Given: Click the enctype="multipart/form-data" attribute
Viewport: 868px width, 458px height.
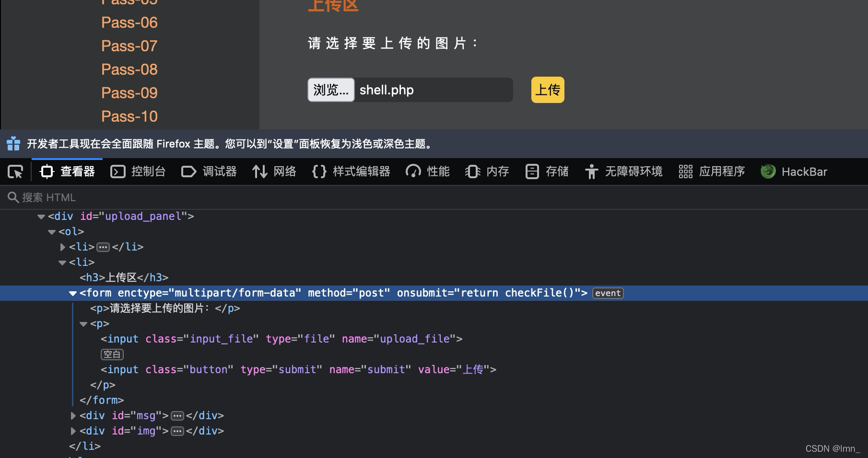Looking at the screenshot, I should pos(210,293).
